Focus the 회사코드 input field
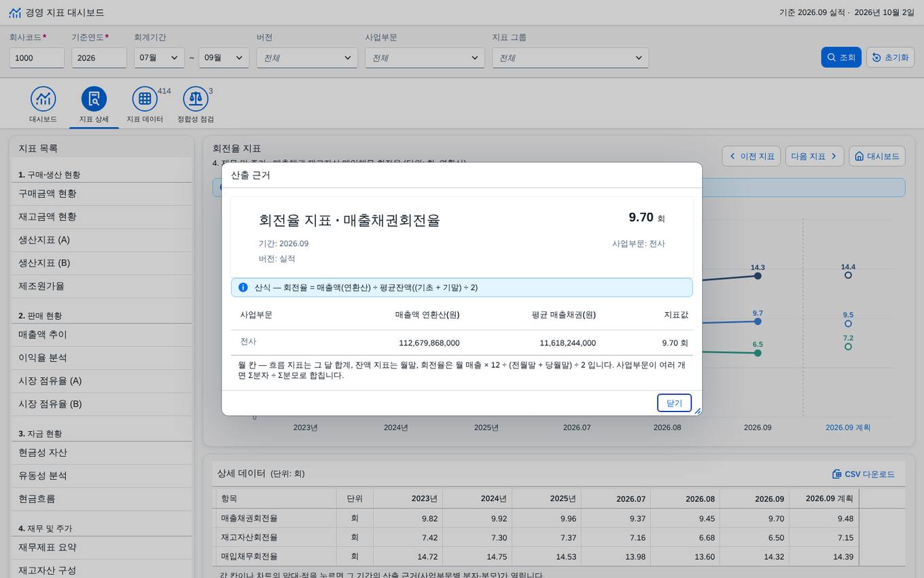This screenshot has height=578, width=924. pyautogui.click(x=37, y=58)
